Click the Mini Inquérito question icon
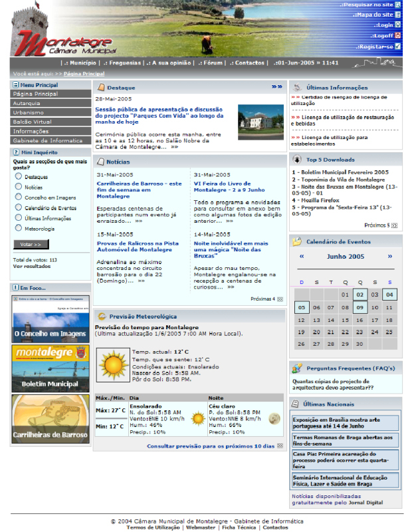This screenshot has width=412, height=532. tap(16, 152)
